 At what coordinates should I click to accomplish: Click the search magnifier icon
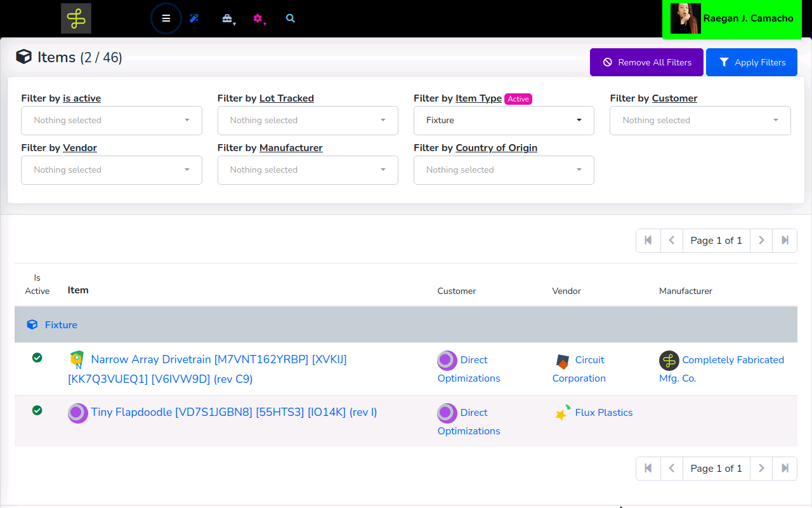coord(291,18)
